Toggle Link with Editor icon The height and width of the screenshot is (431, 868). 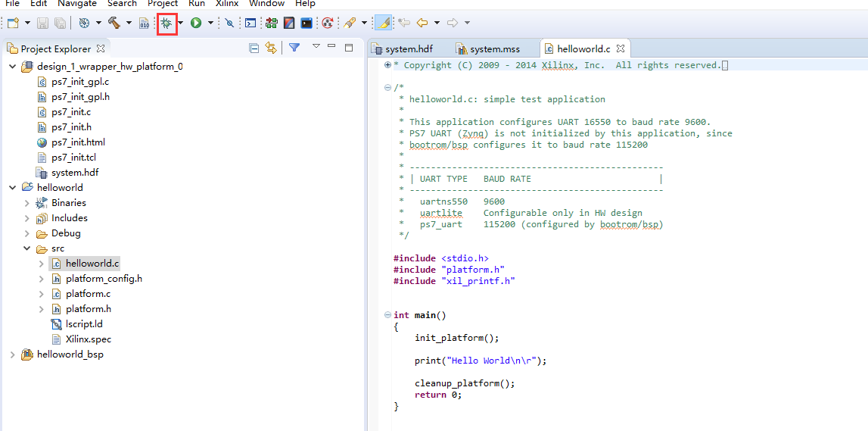271,48
